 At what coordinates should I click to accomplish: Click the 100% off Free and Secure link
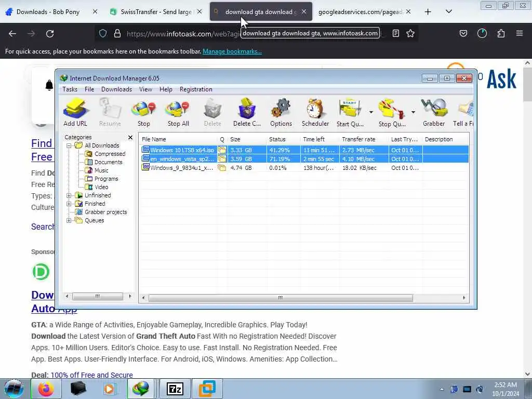click(x=91, y=375)
